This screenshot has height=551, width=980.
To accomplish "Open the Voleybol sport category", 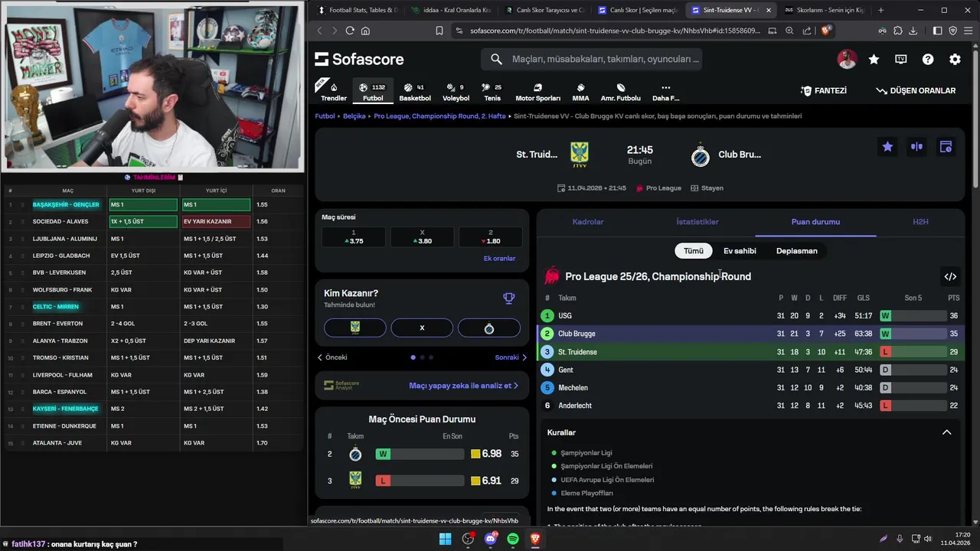I will [x=456, y=91].
